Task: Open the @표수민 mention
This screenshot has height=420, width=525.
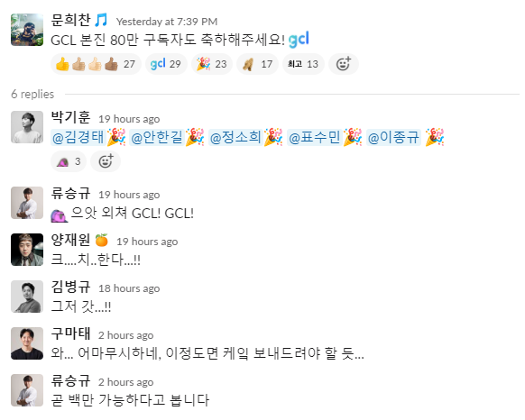Action: coord(314,138)
